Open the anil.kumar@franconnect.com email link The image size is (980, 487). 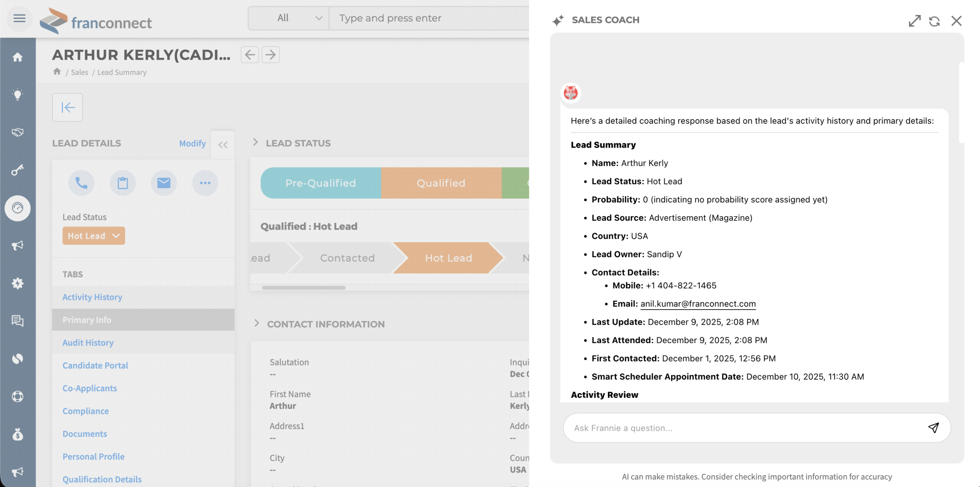click(698, 304)
